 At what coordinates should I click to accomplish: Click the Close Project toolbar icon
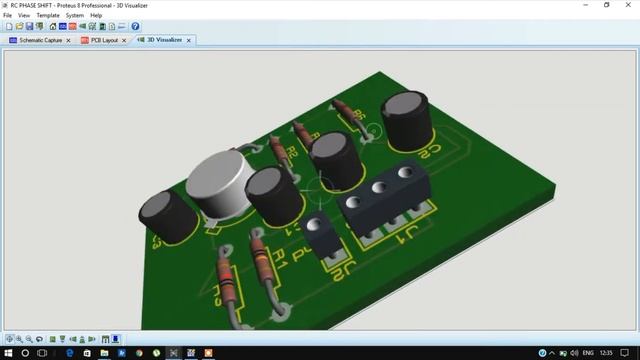[x=40, y=27]
